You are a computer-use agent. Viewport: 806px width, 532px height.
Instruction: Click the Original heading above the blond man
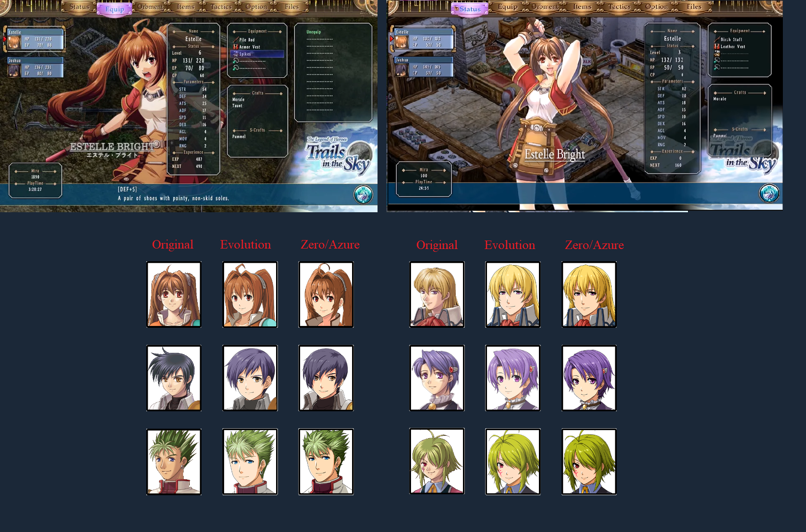pyautogui.click(x=437, y=245)
